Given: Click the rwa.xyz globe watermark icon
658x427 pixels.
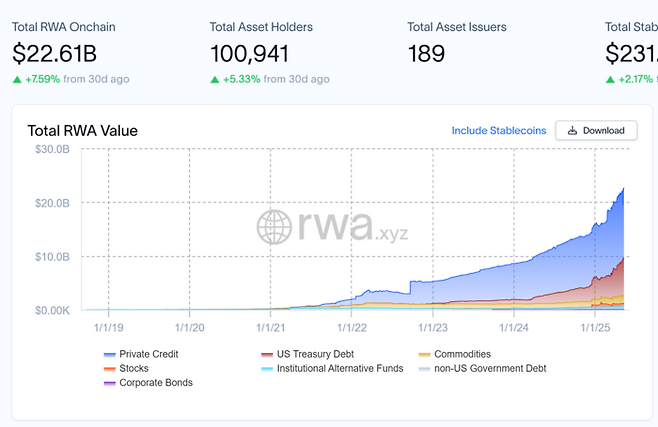Looking at the screenshot, I should pos(275,227).
